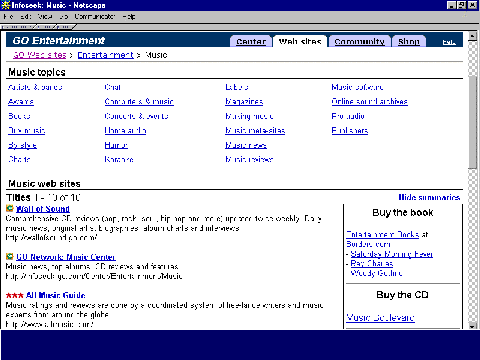Open the By style topic link
The height and width of the screenshot is (360, 480).
pos(22,145)
